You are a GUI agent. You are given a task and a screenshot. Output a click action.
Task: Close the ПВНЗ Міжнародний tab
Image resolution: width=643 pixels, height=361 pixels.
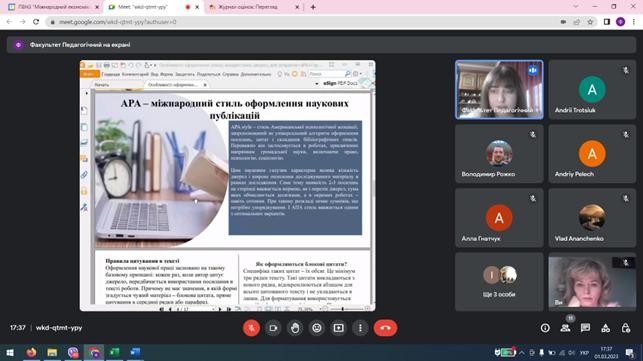(x=97, y=7)
